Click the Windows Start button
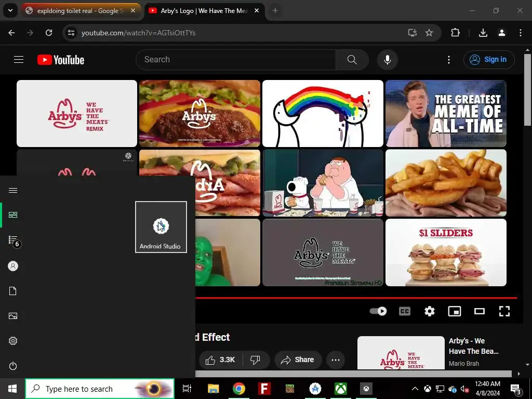 tap(12, 389)
